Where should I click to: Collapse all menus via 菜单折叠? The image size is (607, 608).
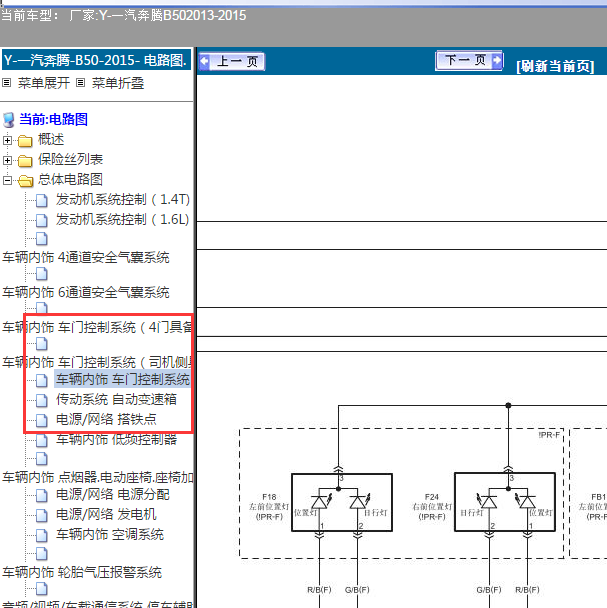coord(118,83)
